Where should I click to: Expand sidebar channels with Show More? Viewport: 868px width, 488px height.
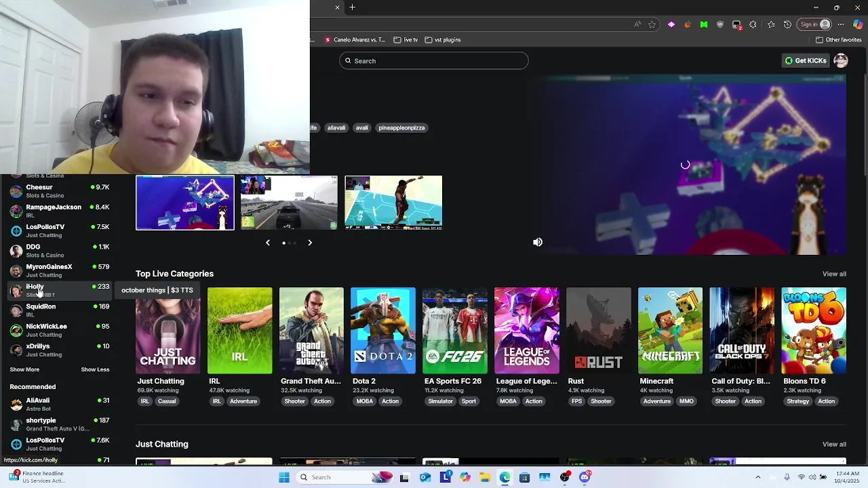point(24,369)
